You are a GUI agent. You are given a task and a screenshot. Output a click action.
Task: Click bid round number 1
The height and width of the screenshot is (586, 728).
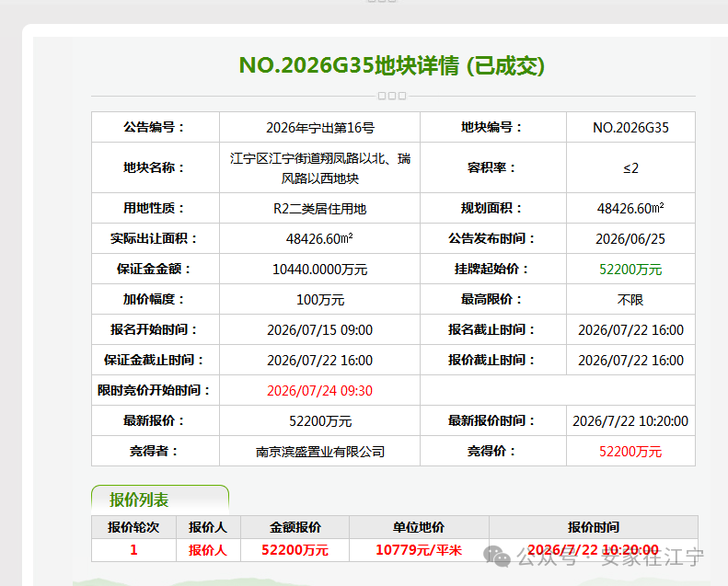133,550
